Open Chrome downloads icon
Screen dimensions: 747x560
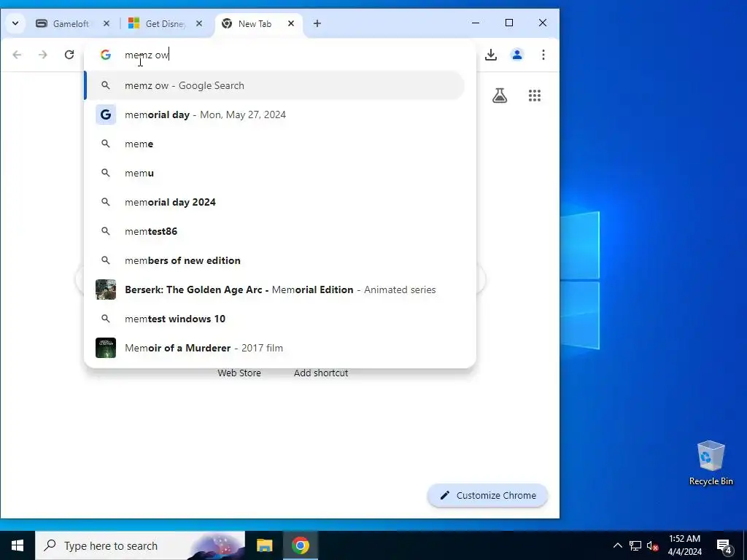[x=491, y=55]
